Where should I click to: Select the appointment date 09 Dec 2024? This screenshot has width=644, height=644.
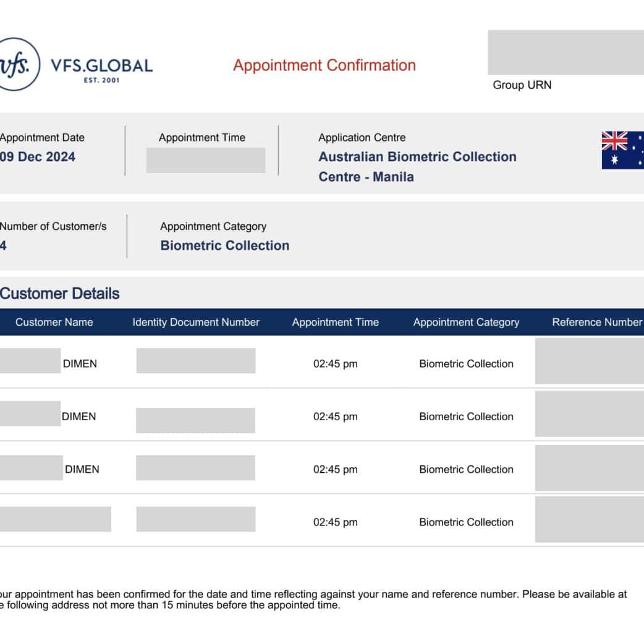click(38, 157)
